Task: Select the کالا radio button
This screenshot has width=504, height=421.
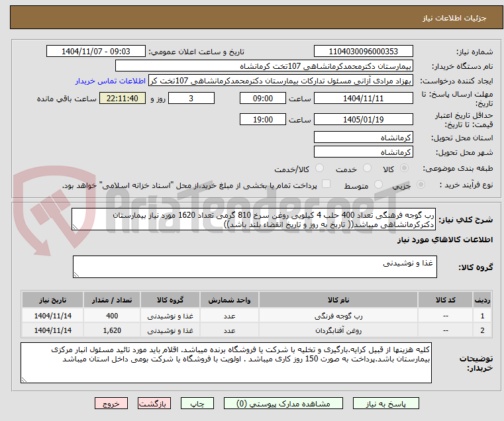Action: click(x=405, y=168)
